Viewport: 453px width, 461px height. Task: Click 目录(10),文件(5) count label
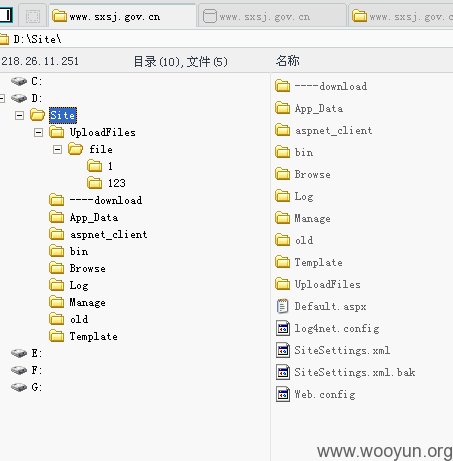point(180,61)
